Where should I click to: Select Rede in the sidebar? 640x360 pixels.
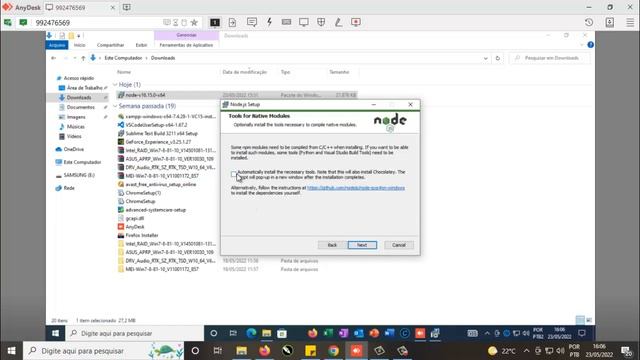[69, 188]
